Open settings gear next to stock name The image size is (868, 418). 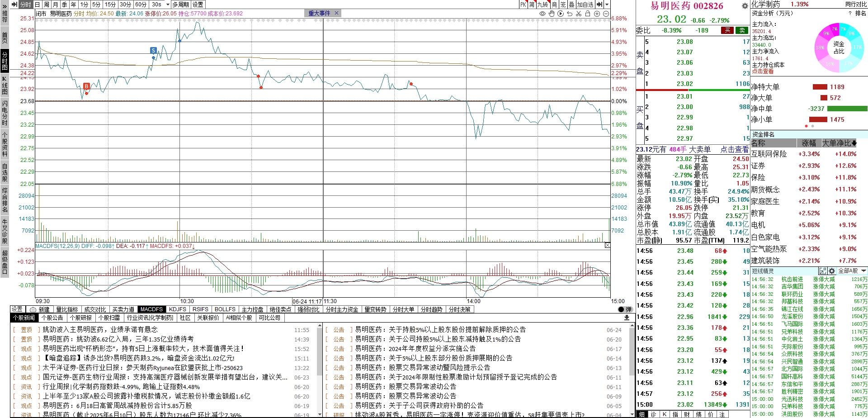(745, 6)
